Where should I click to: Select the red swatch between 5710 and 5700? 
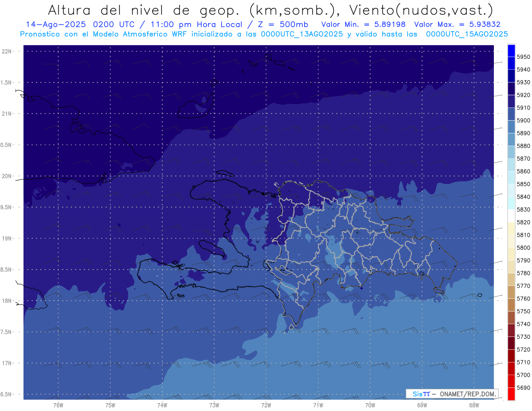(511, 369)
